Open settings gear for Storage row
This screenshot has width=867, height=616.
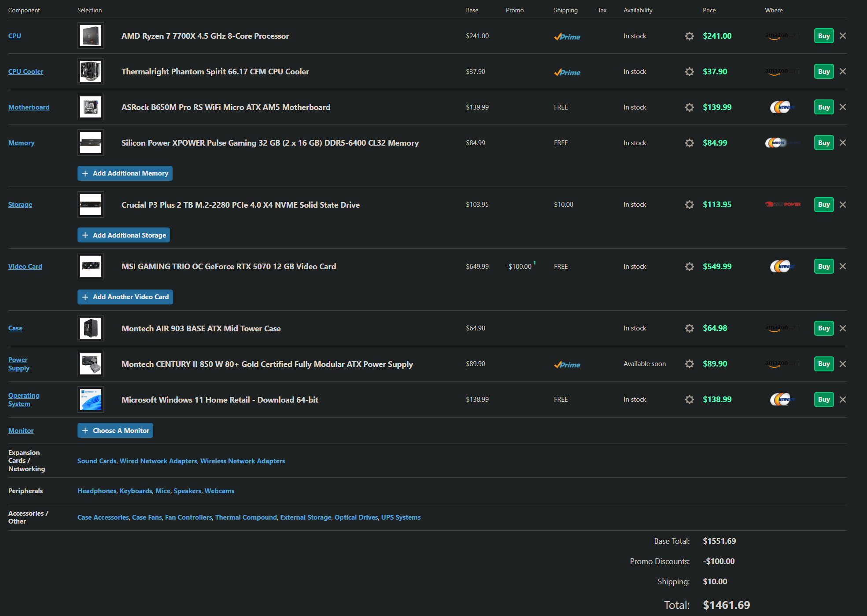(x=690, y=205)
